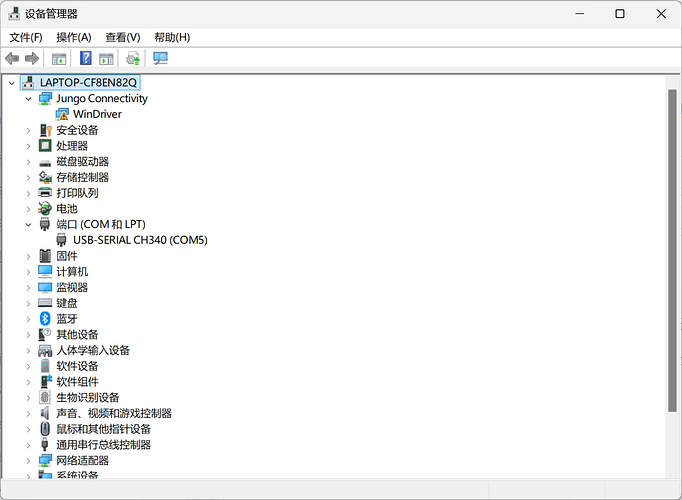Click the show/hide console tree icon

pos(59,58)
